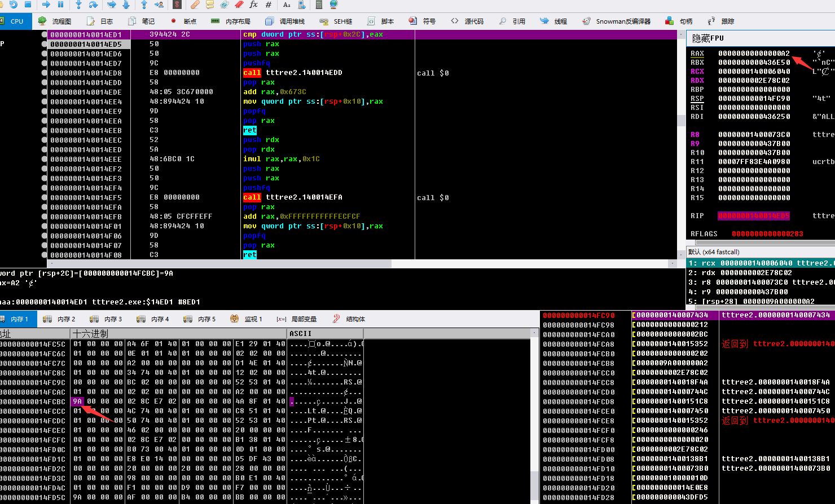Switch to dump tab 内存 3
835x504 pixels.
pos(107,319)
